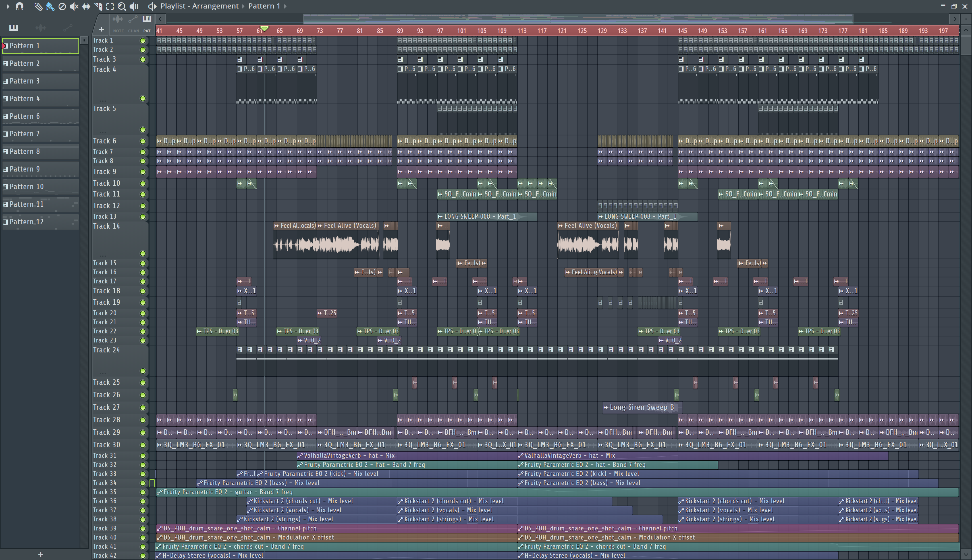This screenshot has height=560, width=972.
Task: Open the Track 4 three-dots menu
Action: pos(102,101)
